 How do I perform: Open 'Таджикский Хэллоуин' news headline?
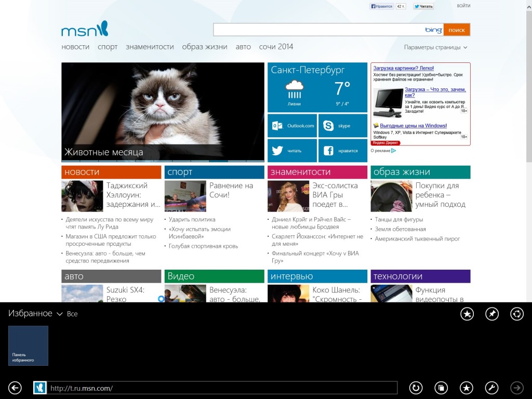click(x=134, y=195)
